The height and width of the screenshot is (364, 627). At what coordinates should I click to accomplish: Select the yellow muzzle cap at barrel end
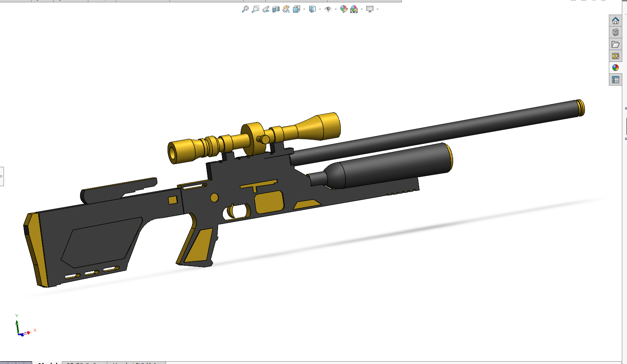580,108
